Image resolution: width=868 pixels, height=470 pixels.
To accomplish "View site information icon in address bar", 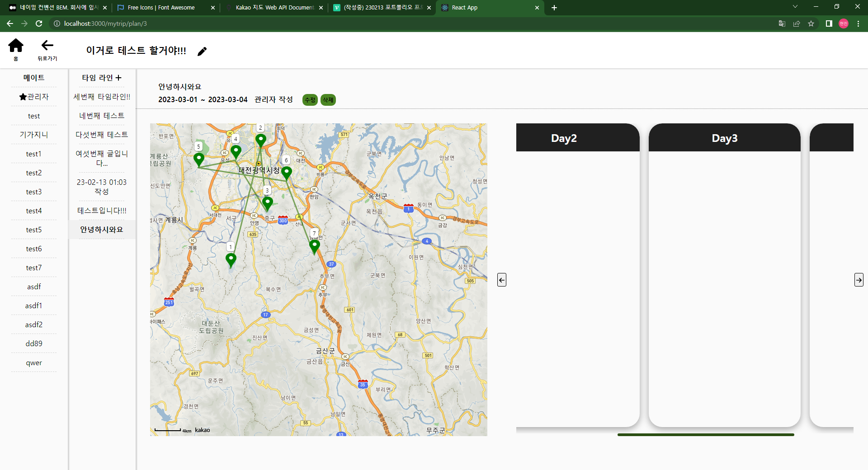I will click(57, 23).
